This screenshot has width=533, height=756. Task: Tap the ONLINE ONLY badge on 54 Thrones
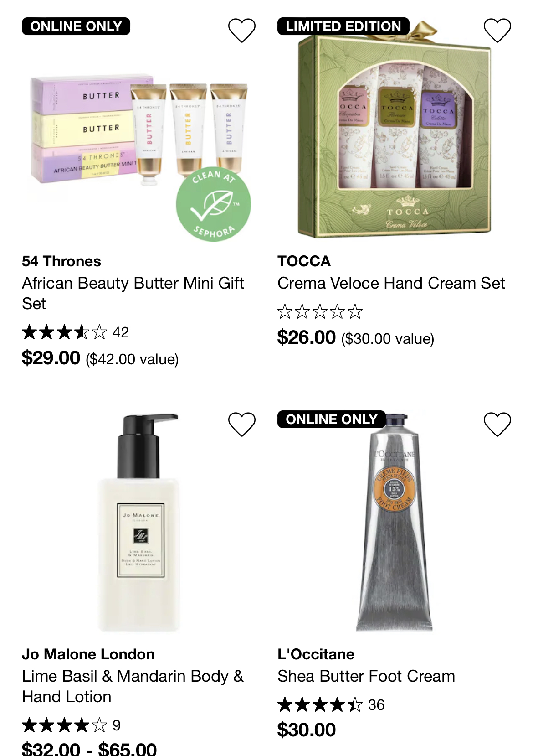pos(76,26)
